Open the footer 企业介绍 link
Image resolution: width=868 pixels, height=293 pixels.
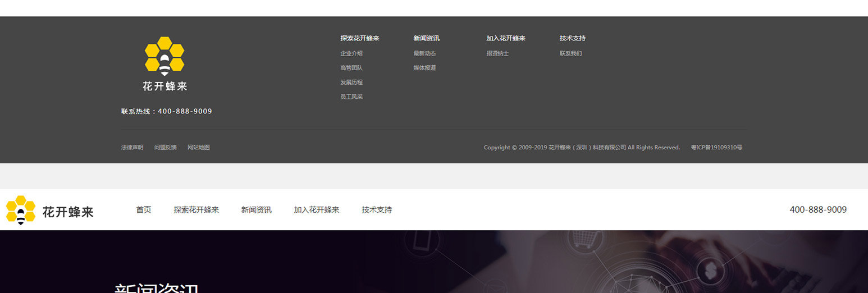[351, 53]
